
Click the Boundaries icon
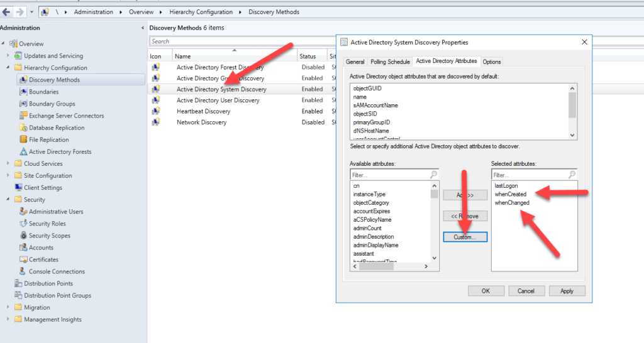[x=23, y=92]
